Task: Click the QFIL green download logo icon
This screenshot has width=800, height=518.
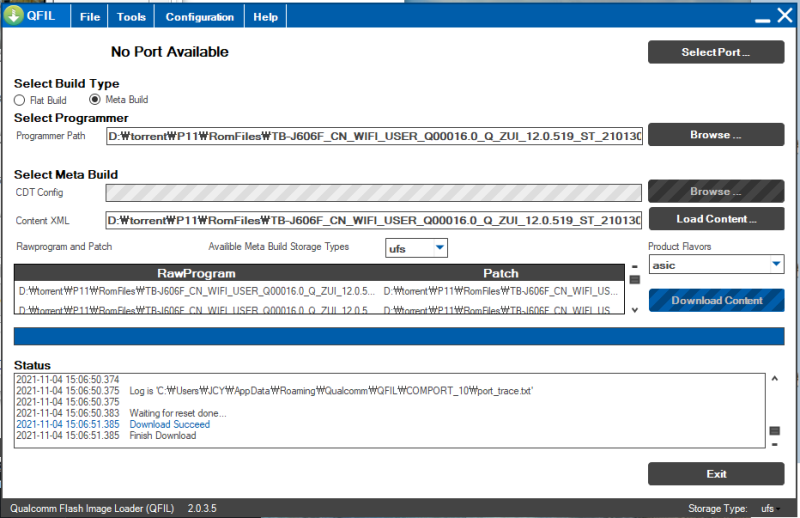Action: 13,15
